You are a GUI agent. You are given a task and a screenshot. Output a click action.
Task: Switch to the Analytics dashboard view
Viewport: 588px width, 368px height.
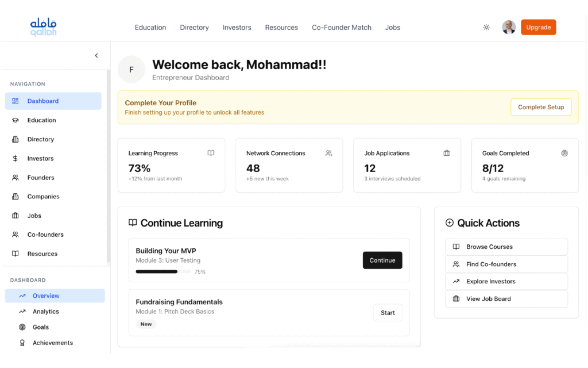click(46, 312)
